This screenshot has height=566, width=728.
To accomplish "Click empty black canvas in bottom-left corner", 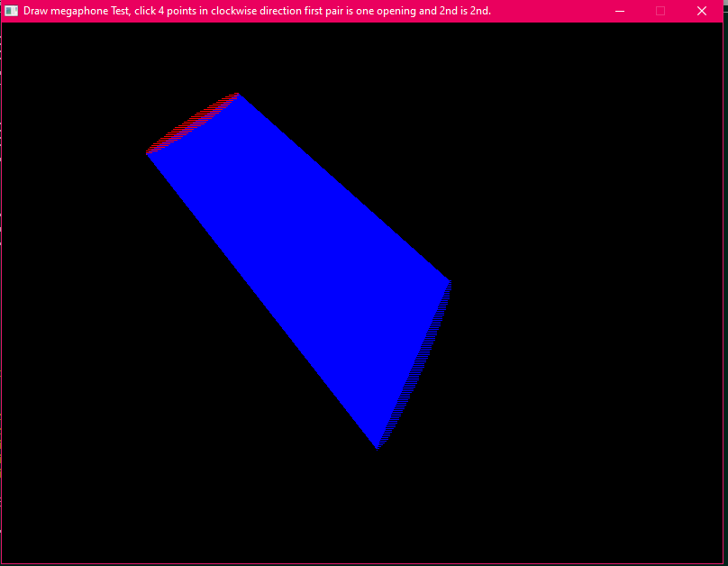I will pos(54,523).
